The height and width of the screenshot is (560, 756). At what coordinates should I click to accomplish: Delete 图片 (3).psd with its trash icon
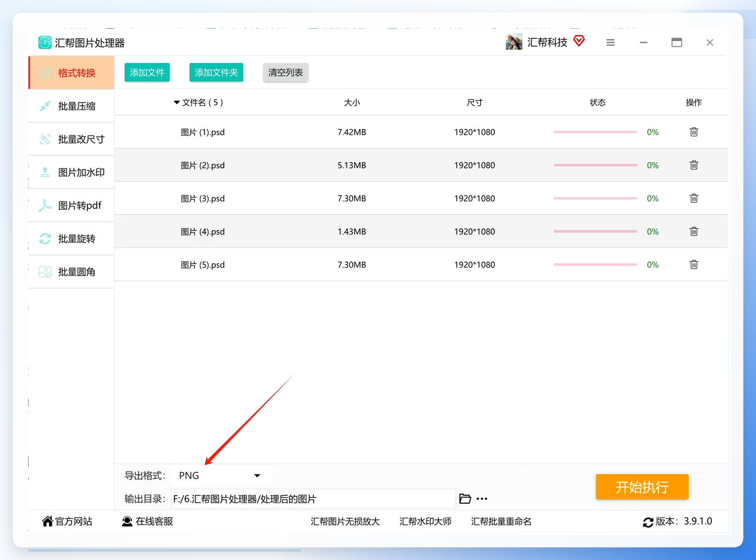[x=693, y=198]
